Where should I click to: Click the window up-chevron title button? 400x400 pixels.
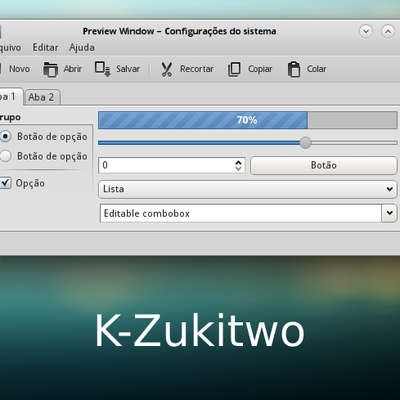tap(388, 32)
